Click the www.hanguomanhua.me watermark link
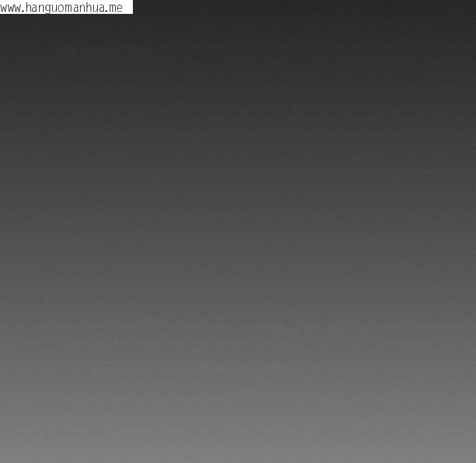This screenshot has width=476, height=463. tap(61, 7)
